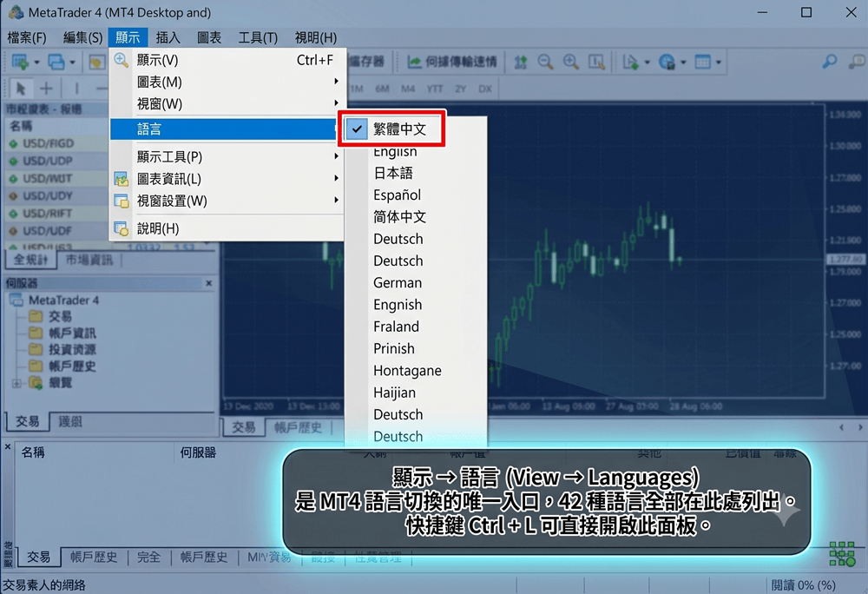Select the USD/FIGD symbol row
Image resolution: width=868 pixels, height=594 pixels.
[x=56, y=143]
